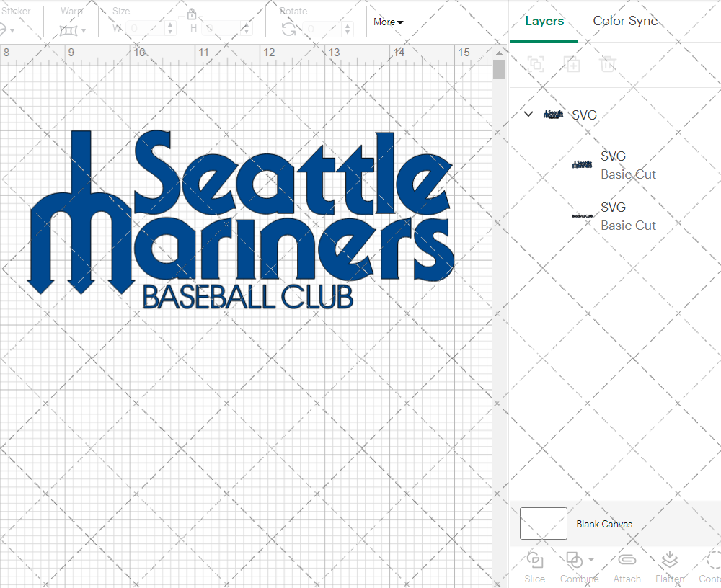Screen dimensions: 721x588
Task: Select the Seattle Mariners logo on canvas
Action: click(242, 211)
